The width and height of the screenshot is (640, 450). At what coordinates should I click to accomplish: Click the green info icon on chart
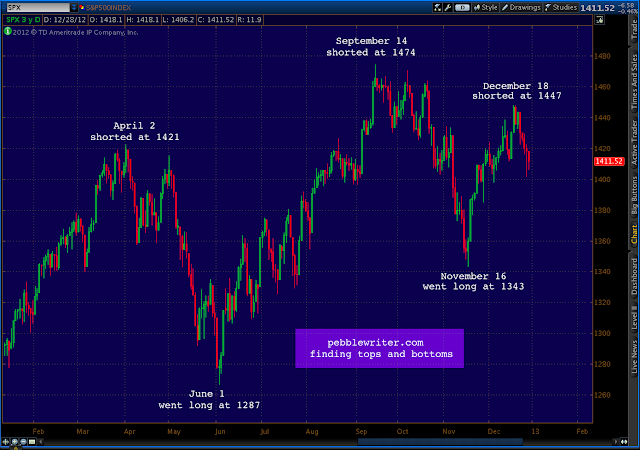click(x=7, y=31)
